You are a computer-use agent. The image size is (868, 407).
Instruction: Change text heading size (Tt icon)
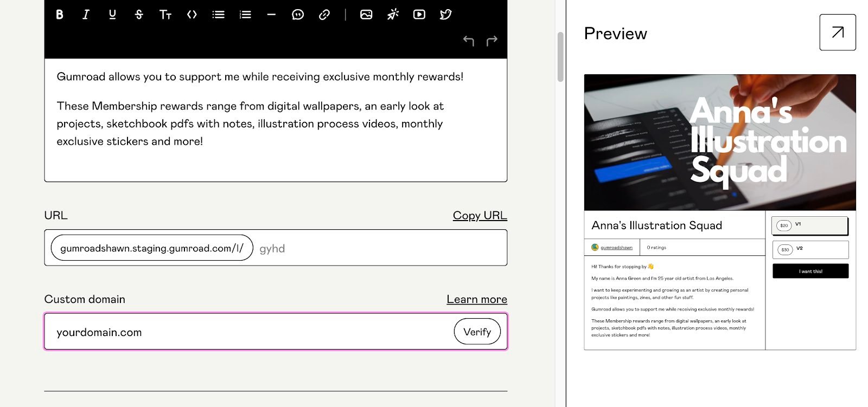coord(165,15)
